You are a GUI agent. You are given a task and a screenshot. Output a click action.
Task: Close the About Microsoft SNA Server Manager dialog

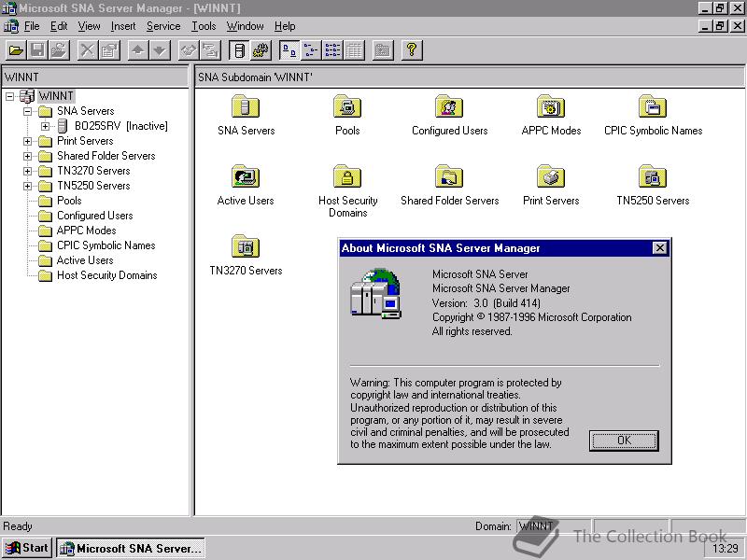[659, 248]
